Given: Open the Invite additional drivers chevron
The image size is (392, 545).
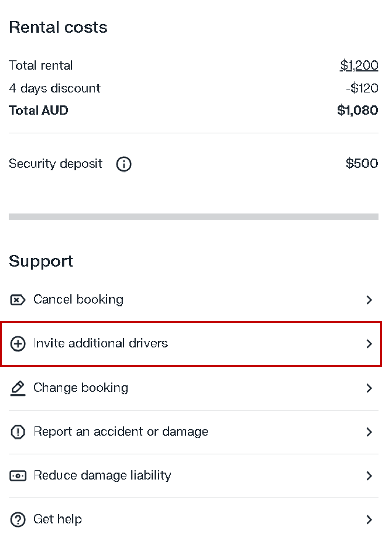Looking at the screenshot, I should tap(369, 344).
